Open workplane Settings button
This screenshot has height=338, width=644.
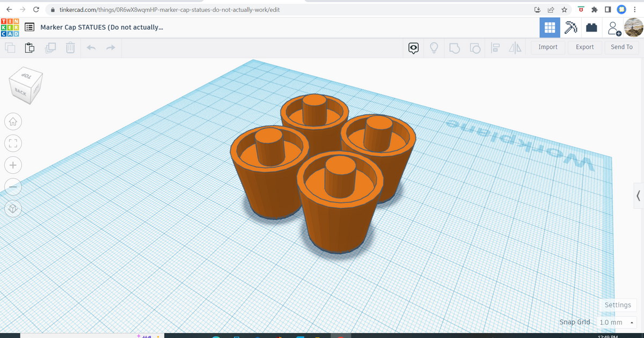point(618,305)
